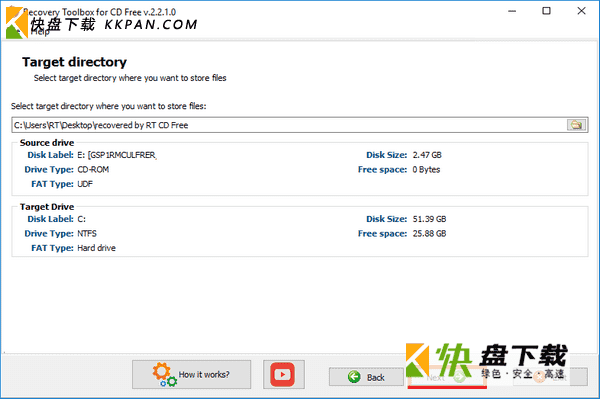Viewport: 600px width, 399px height.
Task: Click the YouTube video button
Action: [x=284, y=374]
